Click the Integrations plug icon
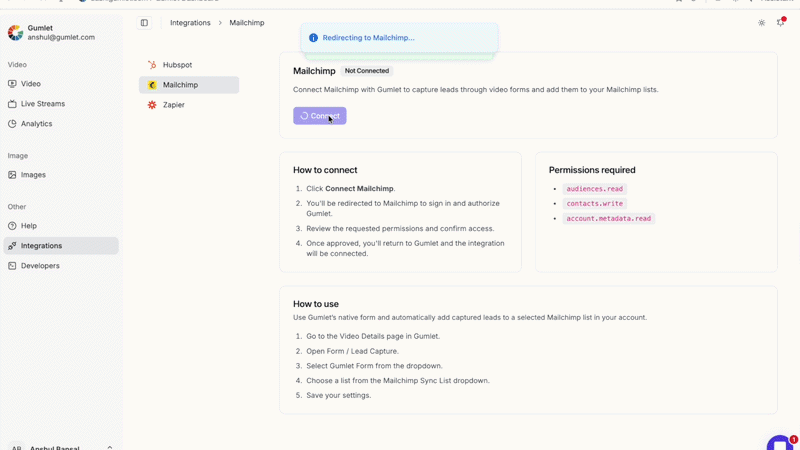 click(12, 245)
